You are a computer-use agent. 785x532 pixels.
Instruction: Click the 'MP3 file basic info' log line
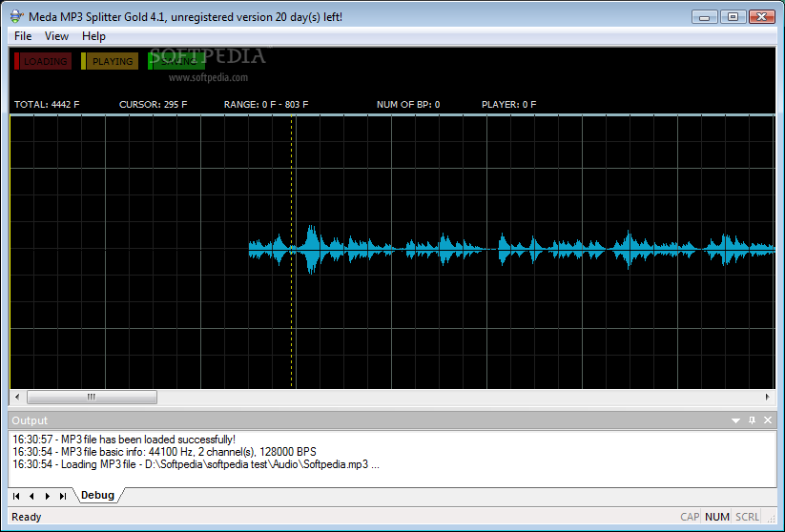point(164,452)
